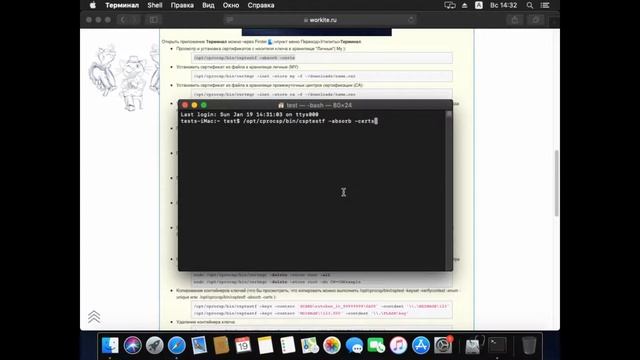Open System Preferences from the Dock

point(443,346)
